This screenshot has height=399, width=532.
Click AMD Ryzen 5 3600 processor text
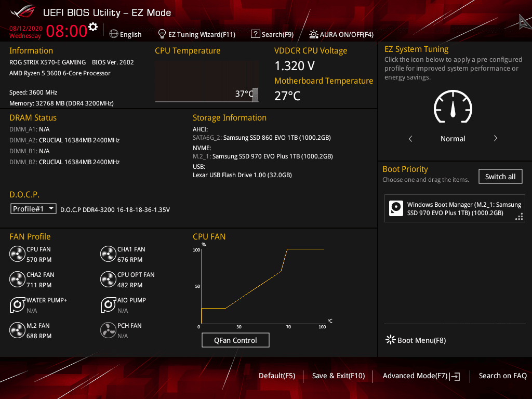coord(60,73)
